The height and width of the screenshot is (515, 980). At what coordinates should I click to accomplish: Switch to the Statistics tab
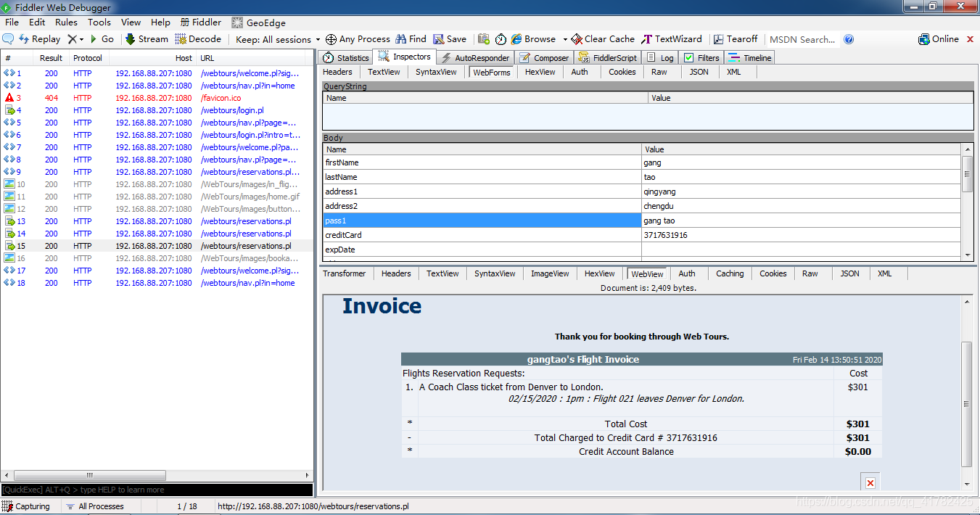click(345, 58)
